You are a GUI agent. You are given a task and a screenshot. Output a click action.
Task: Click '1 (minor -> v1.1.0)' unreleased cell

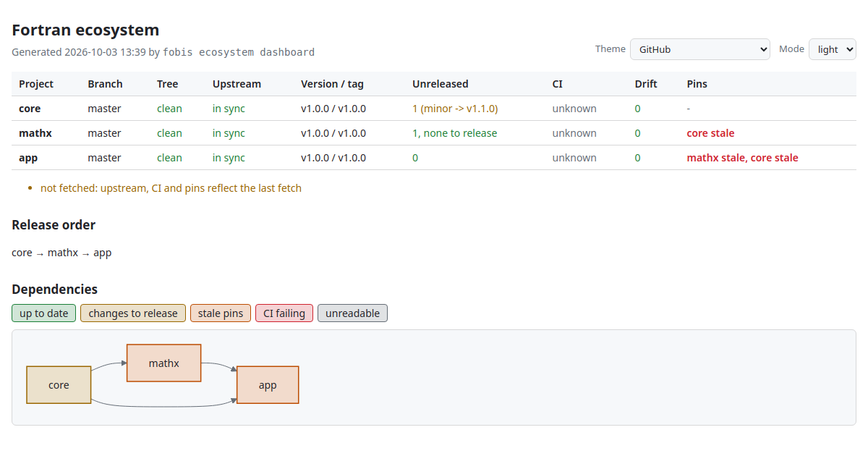pos(455,109)
